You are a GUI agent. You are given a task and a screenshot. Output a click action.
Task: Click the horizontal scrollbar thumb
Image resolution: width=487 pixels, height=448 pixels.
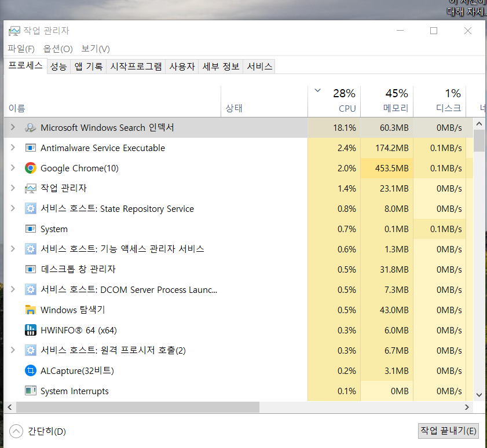pos(138,407)
